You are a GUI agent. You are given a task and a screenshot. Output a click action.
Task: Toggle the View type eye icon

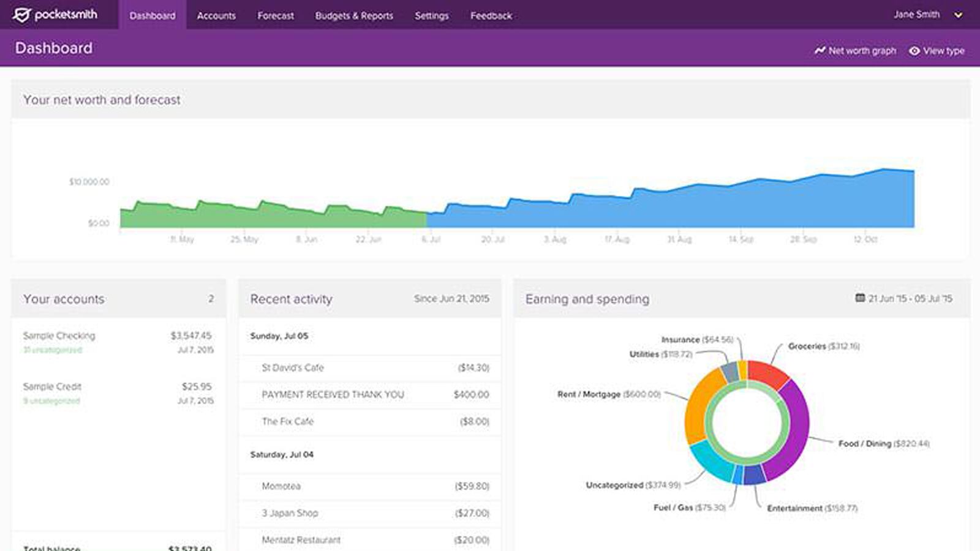[x=914, y=51]
